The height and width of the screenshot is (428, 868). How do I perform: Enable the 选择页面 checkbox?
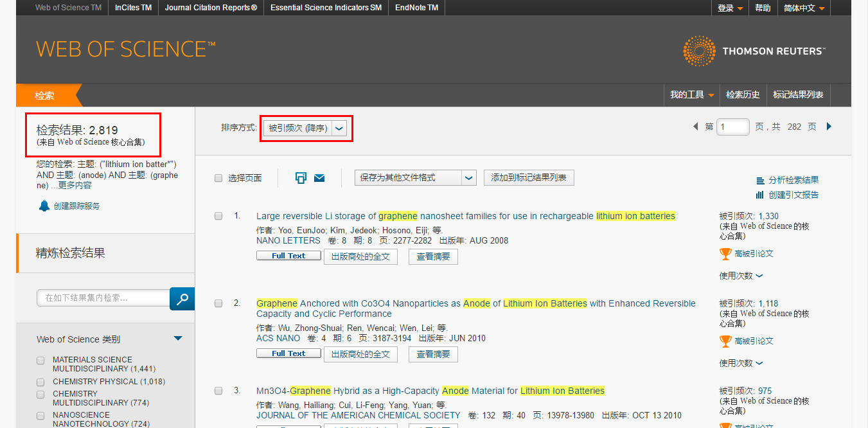[218, 178]
